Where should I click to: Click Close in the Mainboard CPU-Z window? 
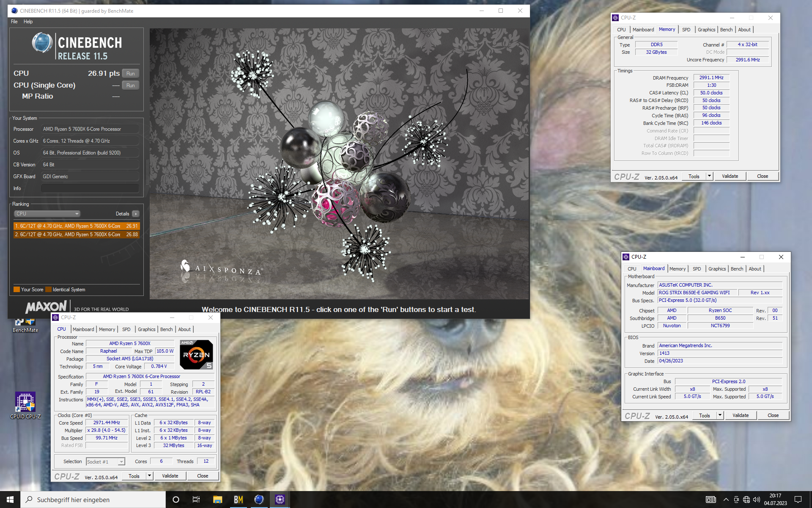pos(773,415)
